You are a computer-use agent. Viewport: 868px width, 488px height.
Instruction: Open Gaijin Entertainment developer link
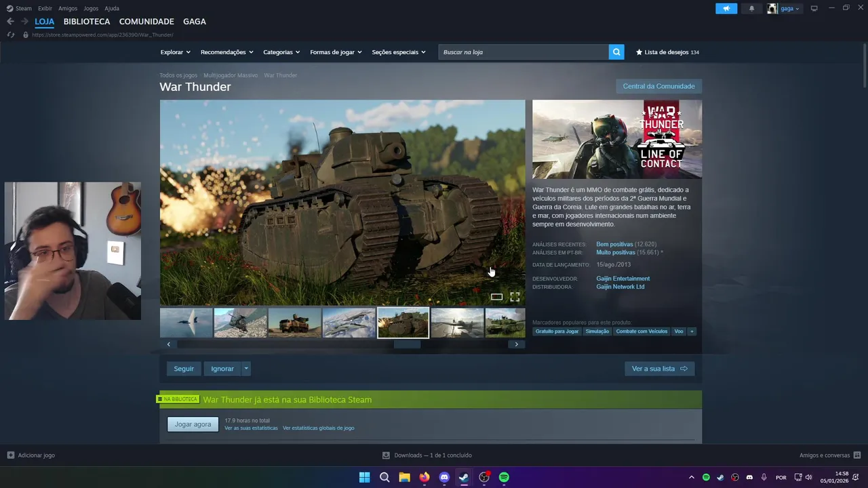click(623, 279)
